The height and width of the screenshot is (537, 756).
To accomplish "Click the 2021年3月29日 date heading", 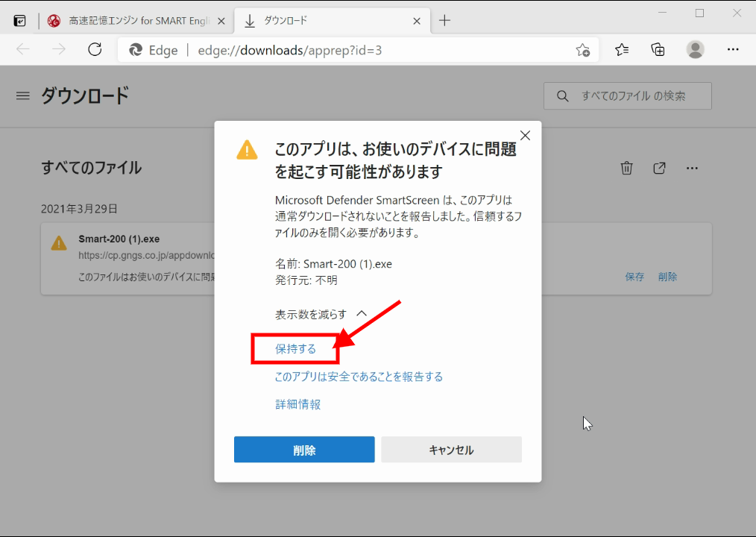I will coord(80,209).
